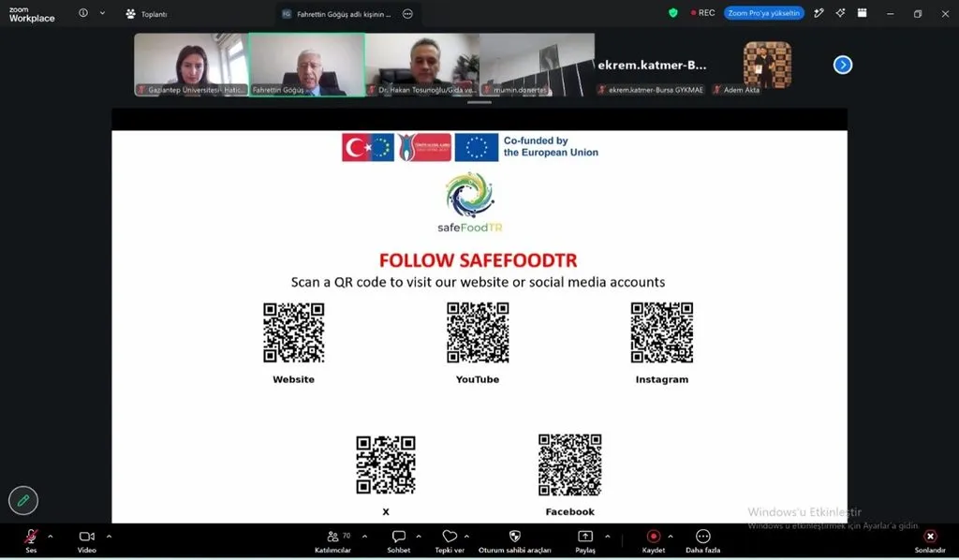Open Fahrettin Göğüş screen share options ellipsis
959x560 pixels.
click(x=408, y=13)
